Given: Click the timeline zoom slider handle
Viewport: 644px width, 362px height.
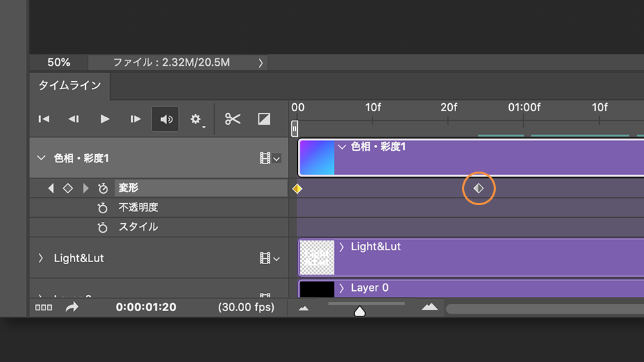Looking at the screenshot, I should [360, 311].
